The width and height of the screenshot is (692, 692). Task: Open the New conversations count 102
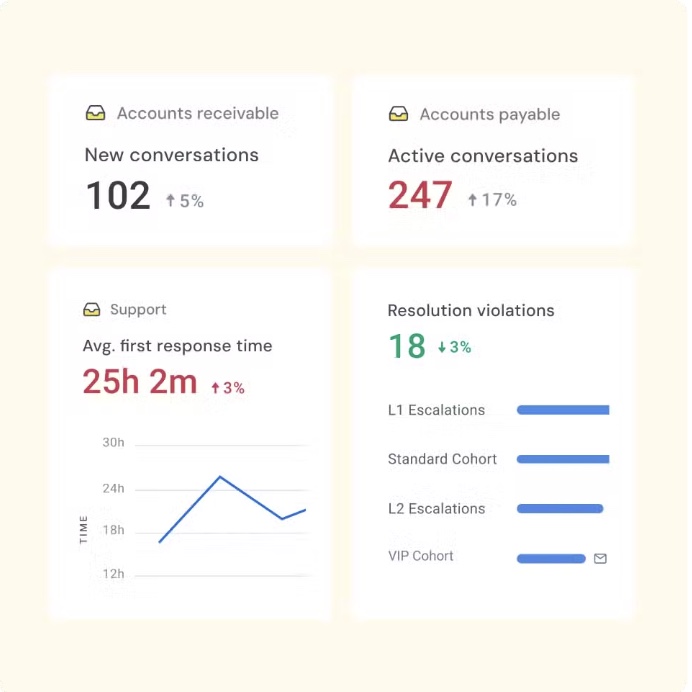point(118,196)
